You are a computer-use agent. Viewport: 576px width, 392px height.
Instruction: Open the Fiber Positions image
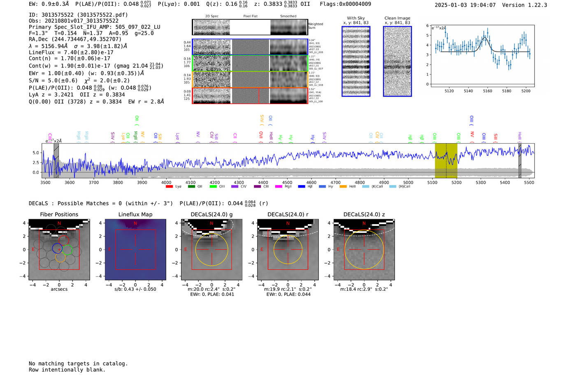(x=59, y=250)
